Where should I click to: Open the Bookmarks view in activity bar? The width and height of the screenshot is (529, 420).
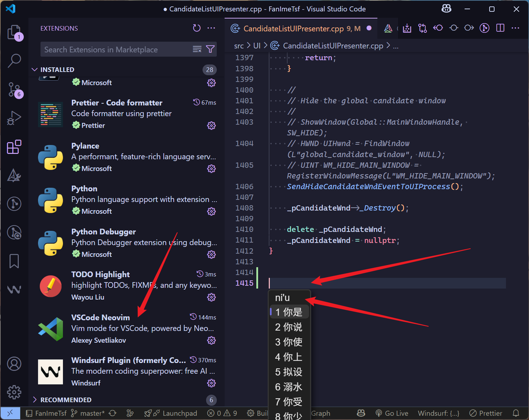click(x=14, y=261)
